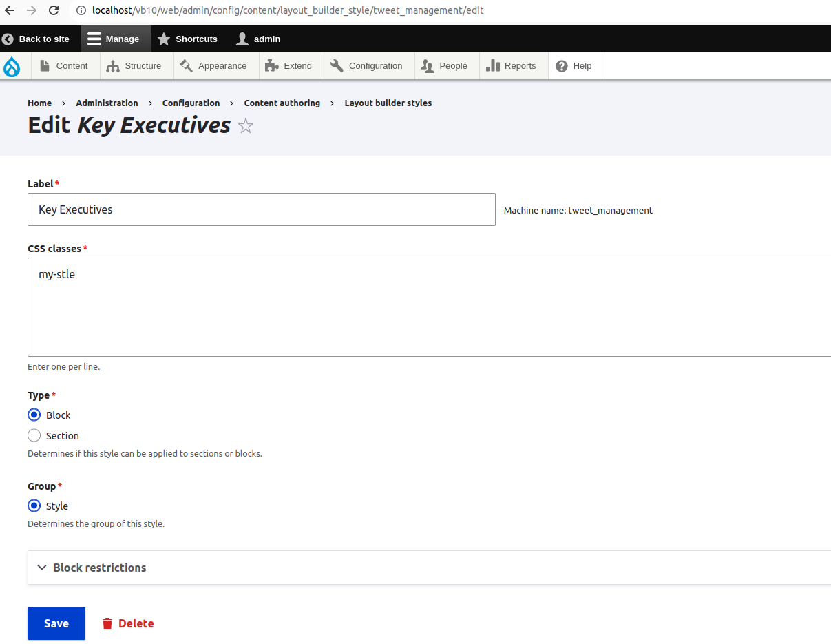Delete this style using the trash icon

(107, 623)
